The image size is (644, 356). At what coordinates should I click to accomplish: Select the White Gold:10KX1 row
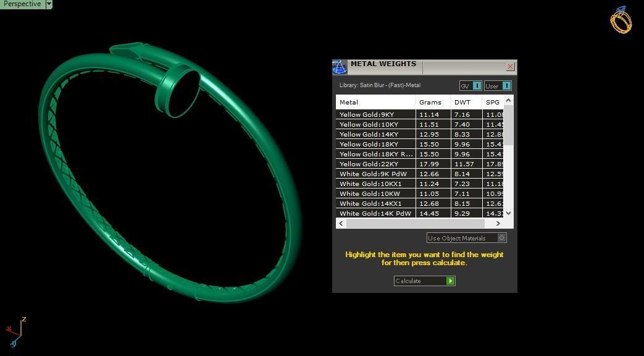click(x=419, y=184)
